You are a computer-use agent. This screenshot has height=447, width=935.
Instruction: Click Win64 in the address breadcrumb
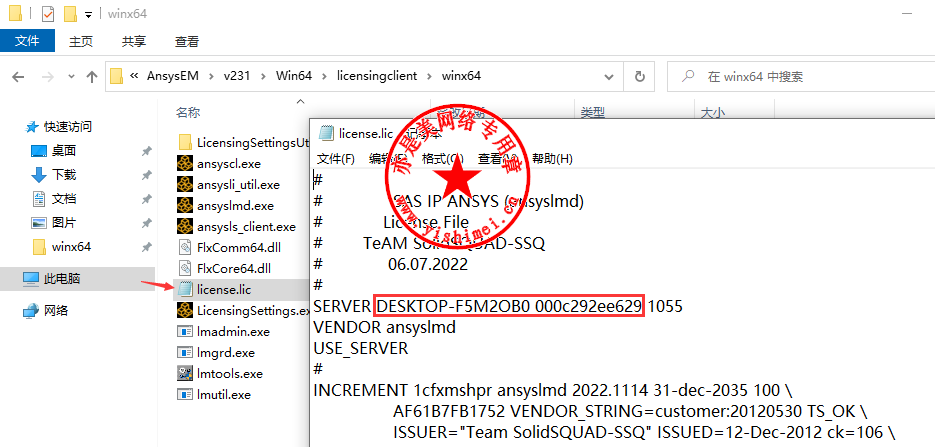pyautogui.click(x=293, y=76)
